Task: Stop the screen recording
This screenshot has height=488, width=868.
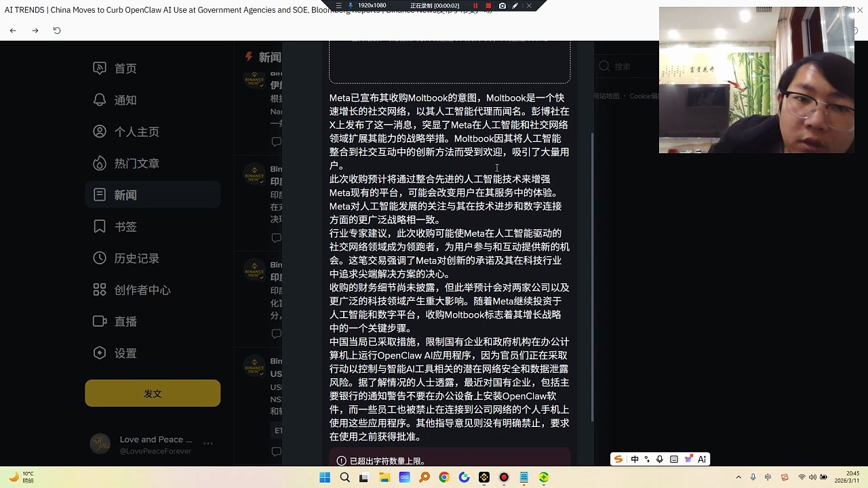Action: pyautogui.click(x=488, y=5)
